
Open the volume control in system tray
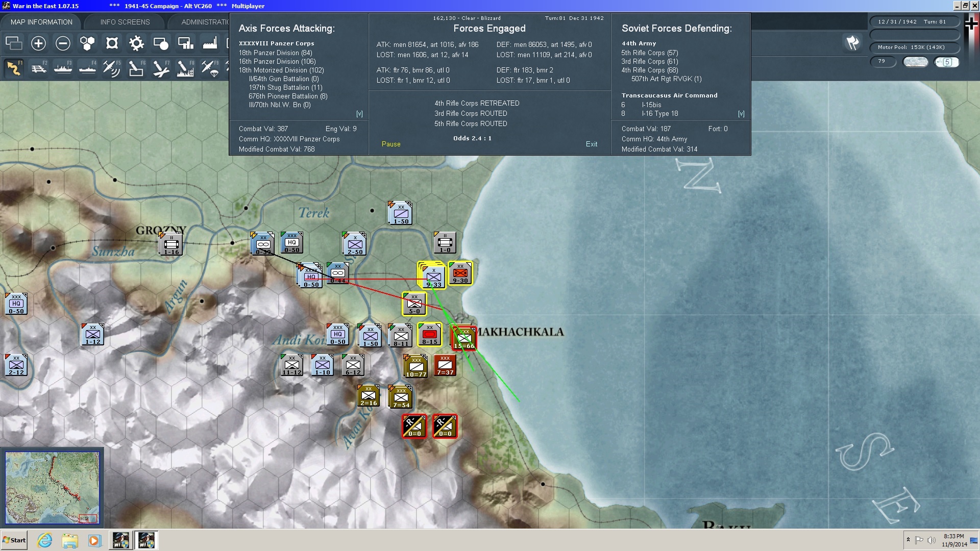pyautogui.click(x=932, y=540)
